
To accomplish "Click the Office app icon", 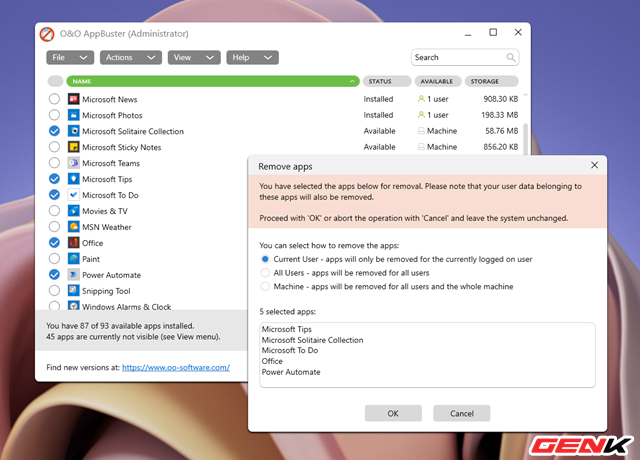I will pos(73,242).
